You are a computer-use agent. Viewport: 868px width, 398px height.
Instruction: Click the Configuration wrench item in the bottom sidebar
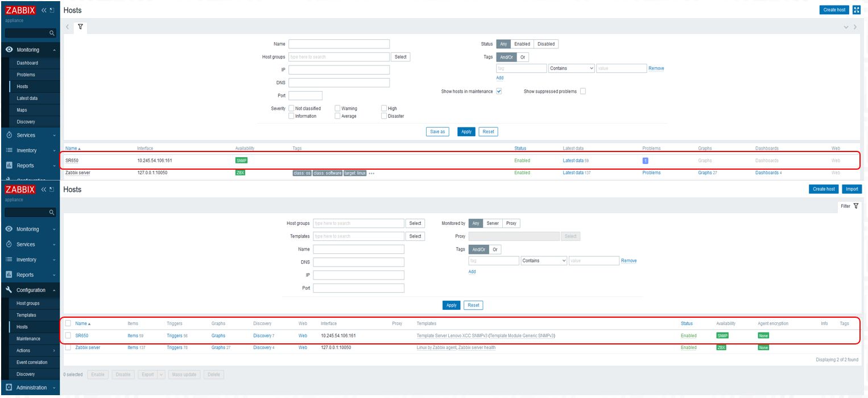30,290
